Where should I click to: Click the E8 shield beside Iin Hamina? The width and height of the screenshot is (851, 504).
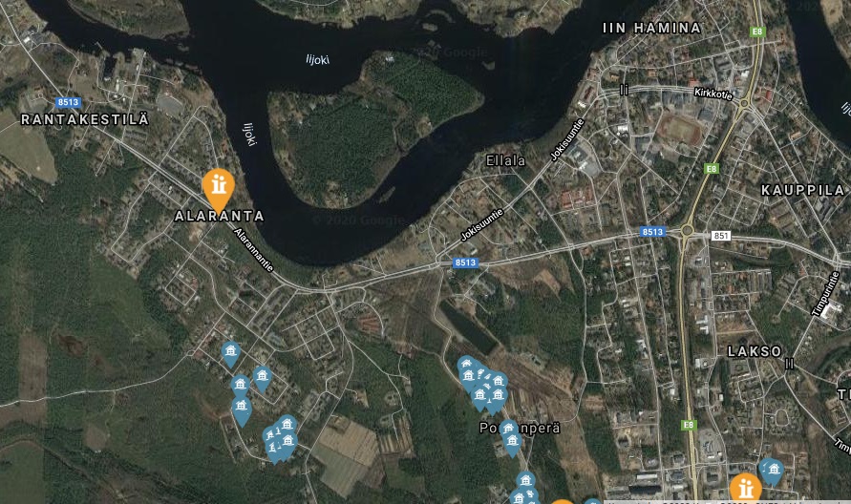coord(757,31)
